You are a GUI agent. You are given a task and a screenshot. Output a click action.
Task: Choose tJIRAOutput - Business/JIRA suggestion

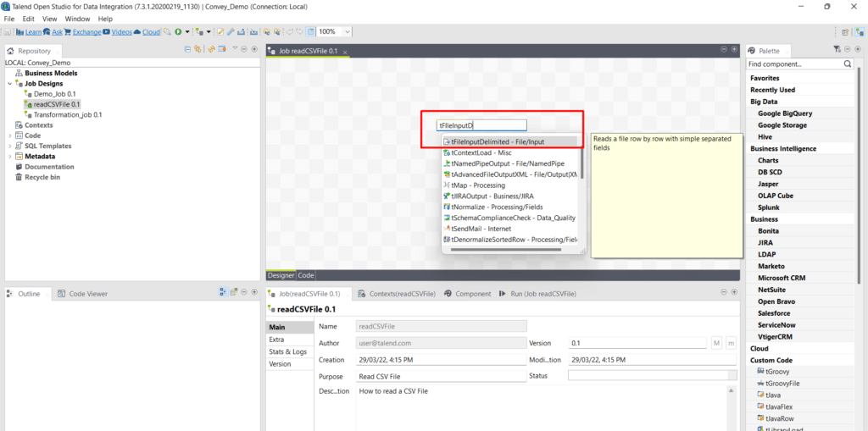[x=510, y=196]
